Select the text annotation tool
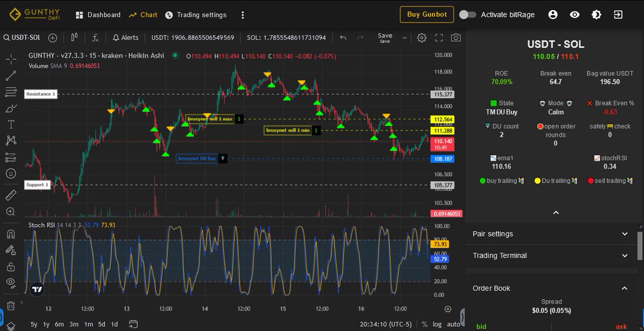Image resolution: width=644 pixels, height=331 pixels. [11, 125]
